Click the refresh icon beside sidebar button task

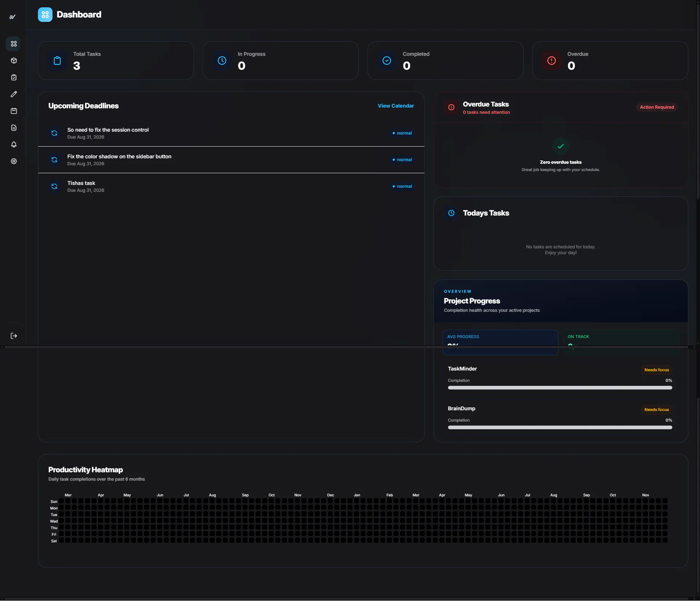[54, 160]
